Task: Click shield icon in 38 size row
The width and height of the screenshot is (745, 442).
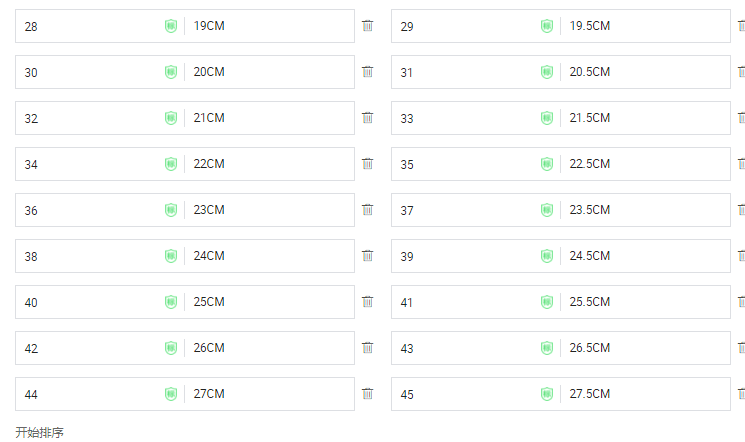Action: click(x=171, y=256)
